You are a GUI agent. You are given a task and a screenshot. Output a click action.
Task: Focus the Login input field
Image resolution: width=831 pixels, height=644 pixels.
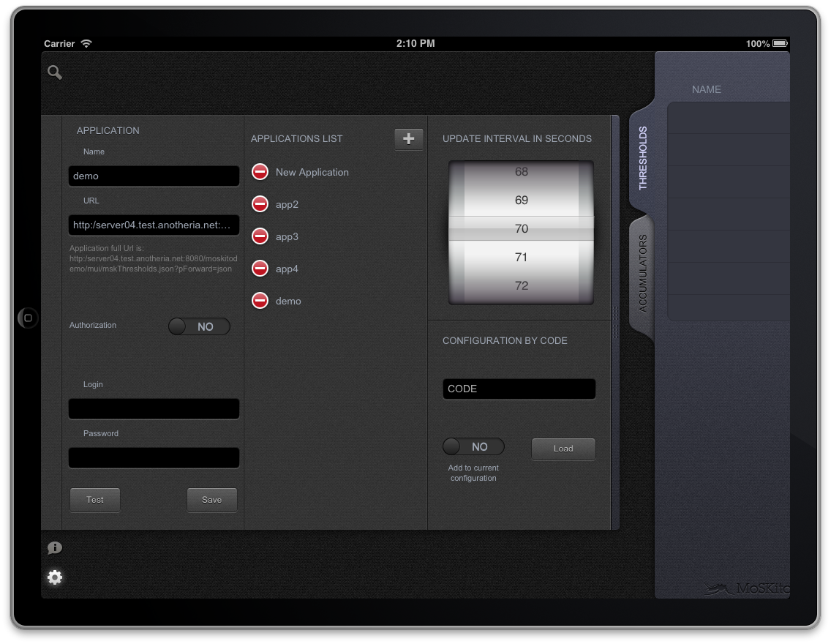click(154, 408)
